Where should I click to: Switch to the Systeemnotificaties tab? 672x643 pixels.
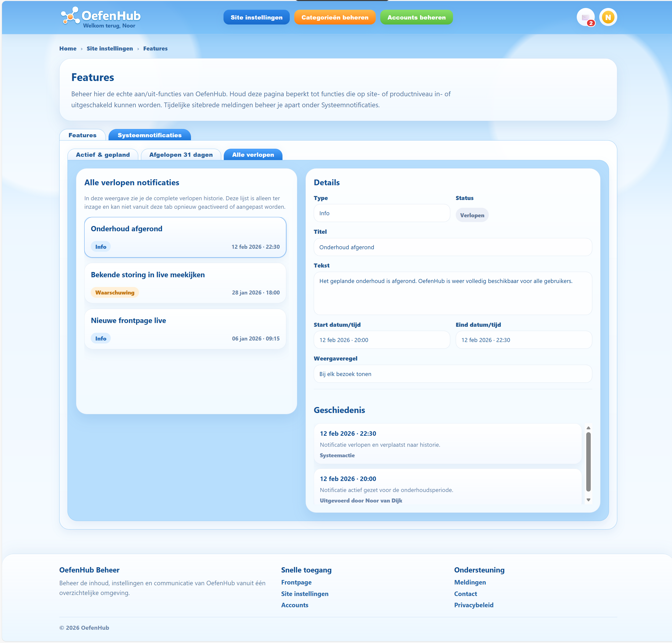[x=149, y=135]
